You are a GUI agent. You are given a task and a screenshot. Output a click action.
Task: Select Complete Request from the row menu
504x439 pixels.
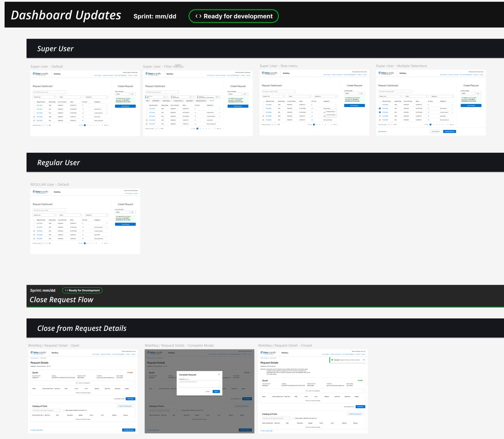click(x=331, y=115)
